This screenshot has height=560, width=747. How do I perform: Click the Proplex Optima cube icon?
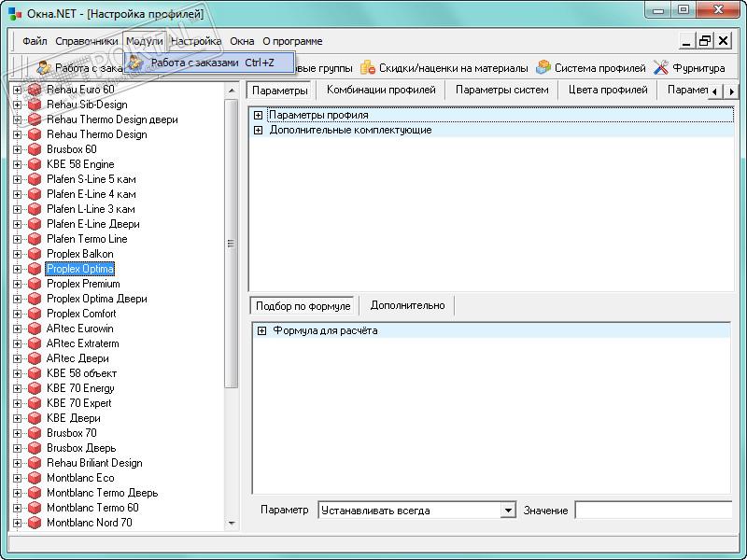tap(35, 269)
